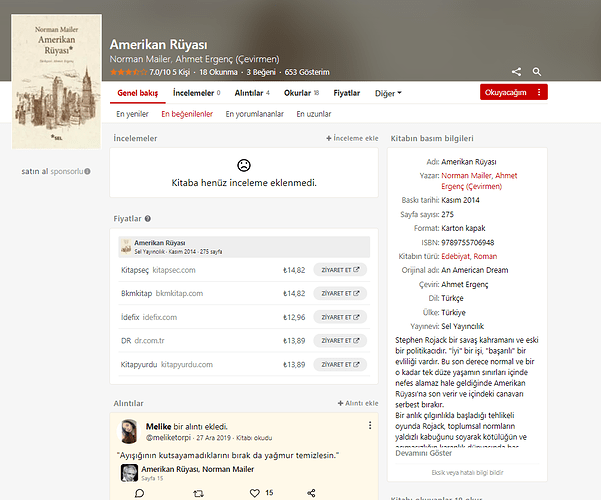
Task: Click the share icon below the quote
Action: [x=311, y=493]
